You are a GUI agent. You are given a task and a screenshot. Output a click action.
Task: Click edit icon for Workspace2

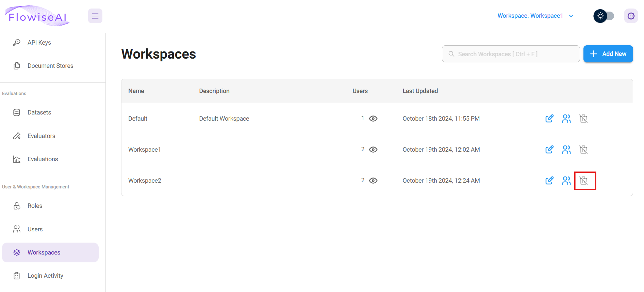point(549,181)
